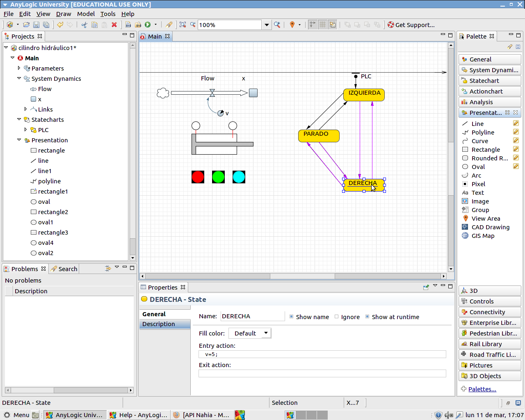This screenshot has height=420, width=525.
Task: Expand the Links tree node
Action: coord(25,109)
